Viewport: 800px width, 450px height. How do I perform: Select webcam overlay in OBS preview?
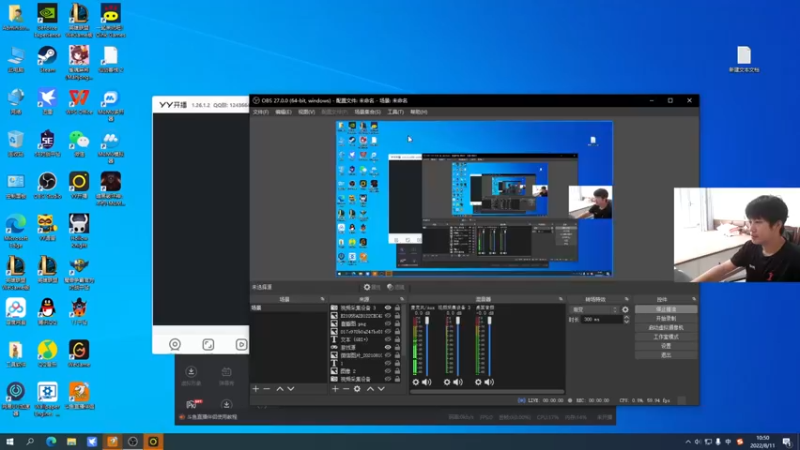(590, 203)
